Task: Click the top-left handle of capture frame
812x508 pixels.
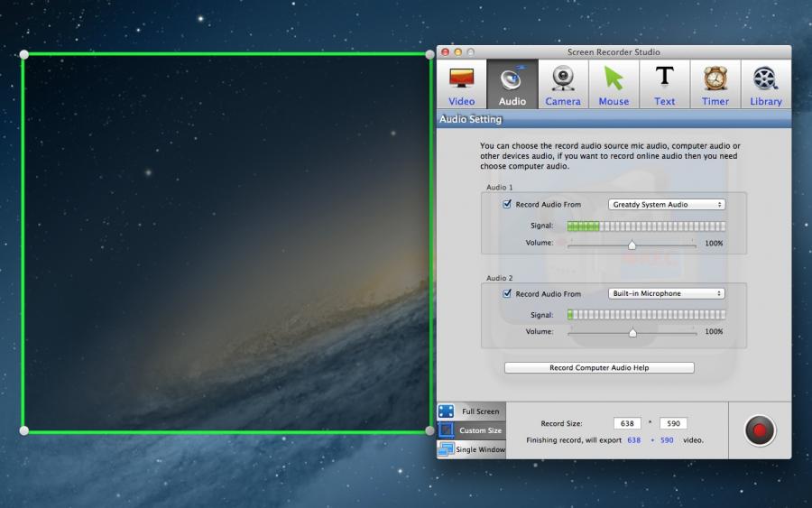Action: pyautogui.click(x=23, y=54)
